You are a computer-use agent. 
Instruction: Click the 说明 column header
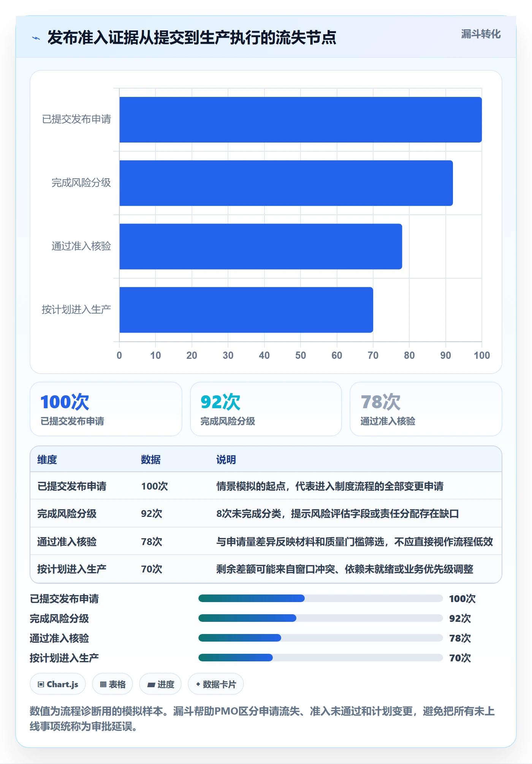point(226,460)
